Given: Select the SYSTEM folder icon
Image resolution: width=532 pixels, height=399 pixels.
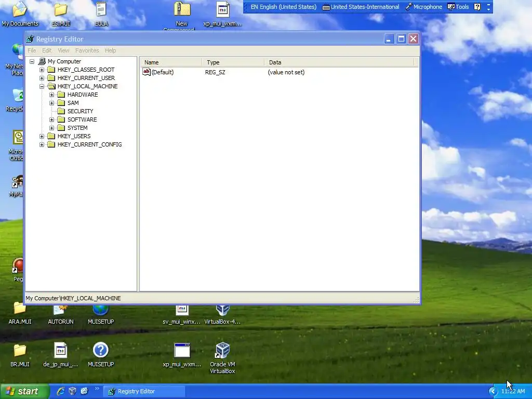Looking at the screenshot, I should pyautogui.click(x=61, y=128).
